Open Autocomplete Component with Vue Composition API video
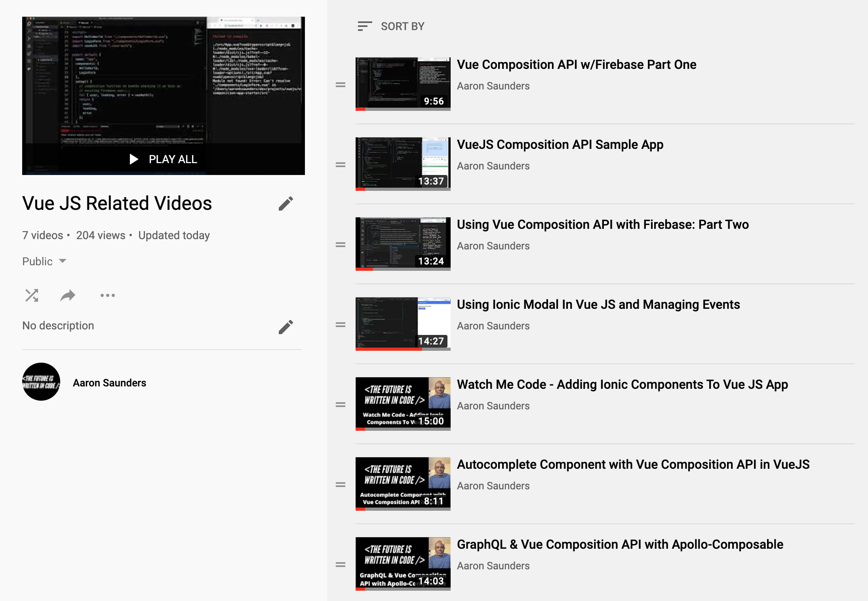Viewport: 868px width, 601px height. (x=633, y=464)
